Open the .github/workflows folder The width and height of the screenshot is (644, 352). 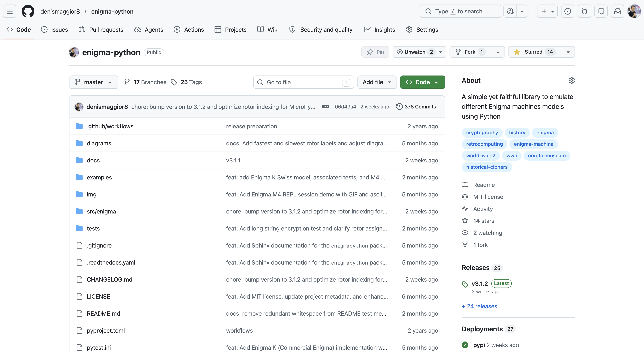point(110,126)
